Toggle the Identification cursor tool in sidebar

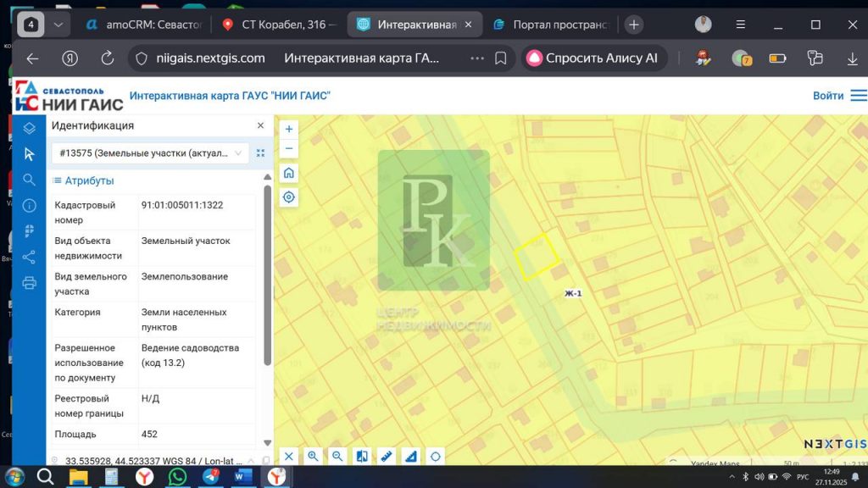(29, 153)
